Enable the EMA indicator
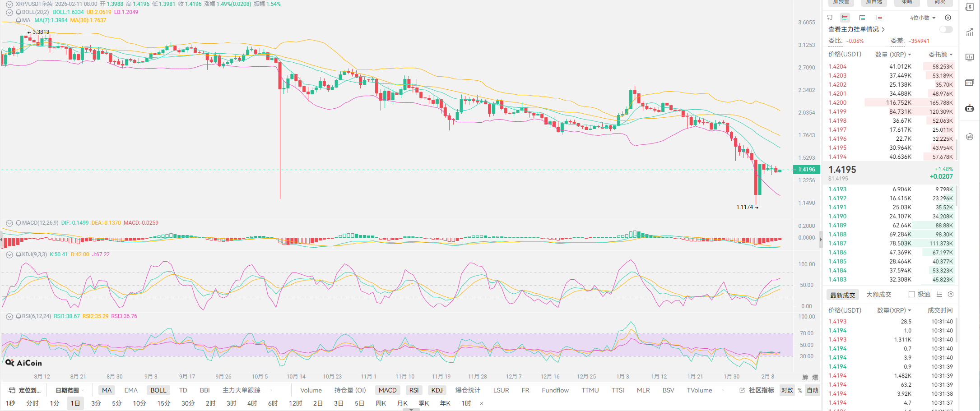 [131, 390]
